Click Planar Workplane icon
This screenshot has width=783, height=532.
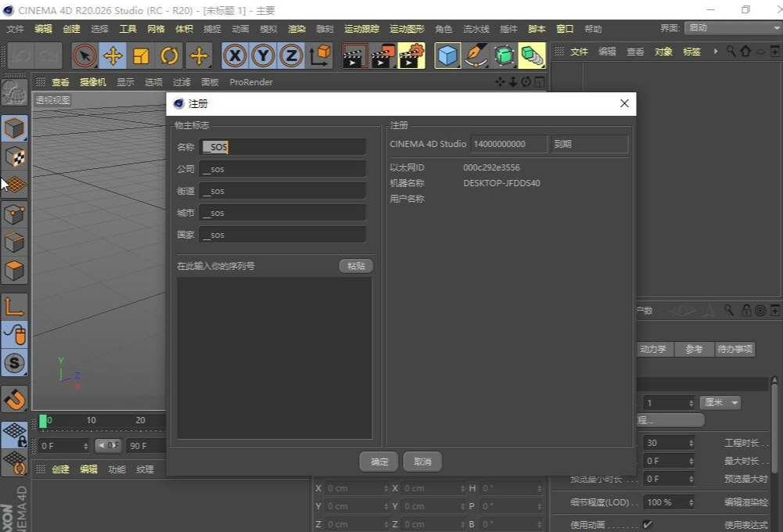pos(15,463)
